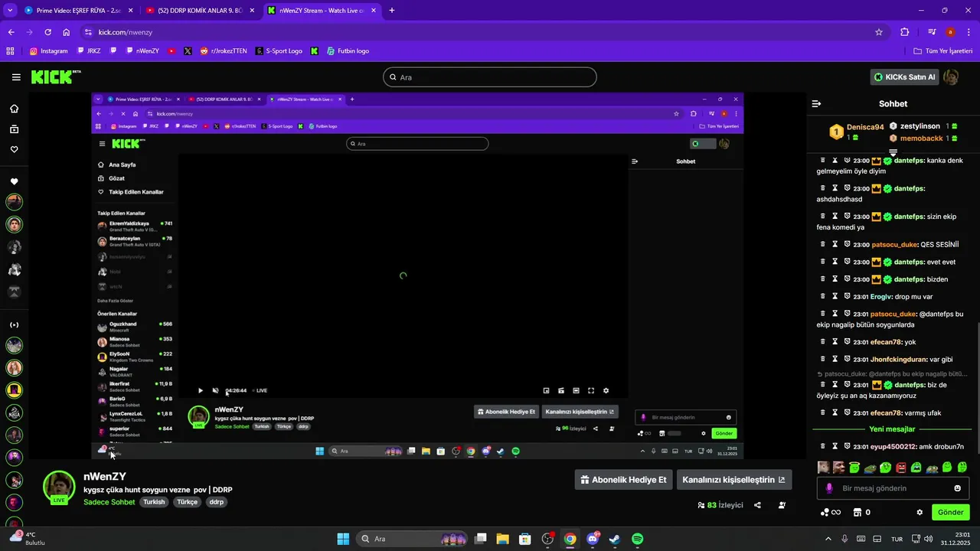
Task: Click the user icon right of the share icon
Action: point(782,505)
